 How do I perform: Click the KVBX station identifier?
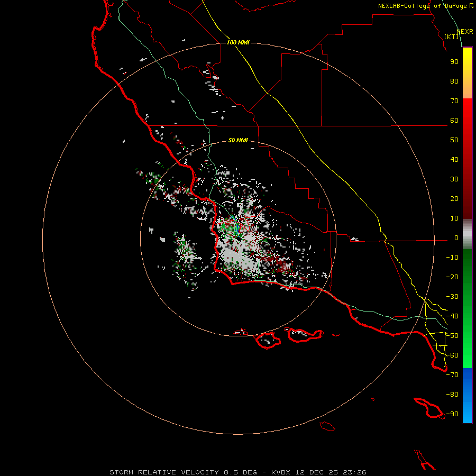[x=281, y=472]
